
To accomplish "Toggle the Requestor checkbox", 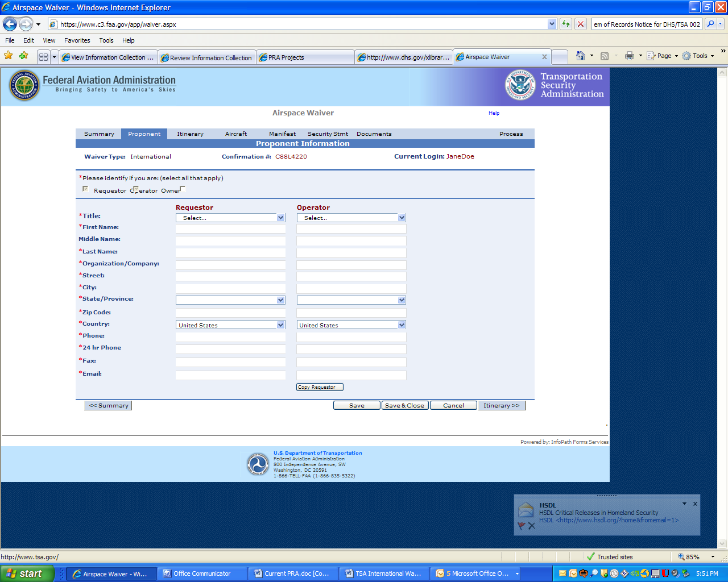I will click(85, 189).
